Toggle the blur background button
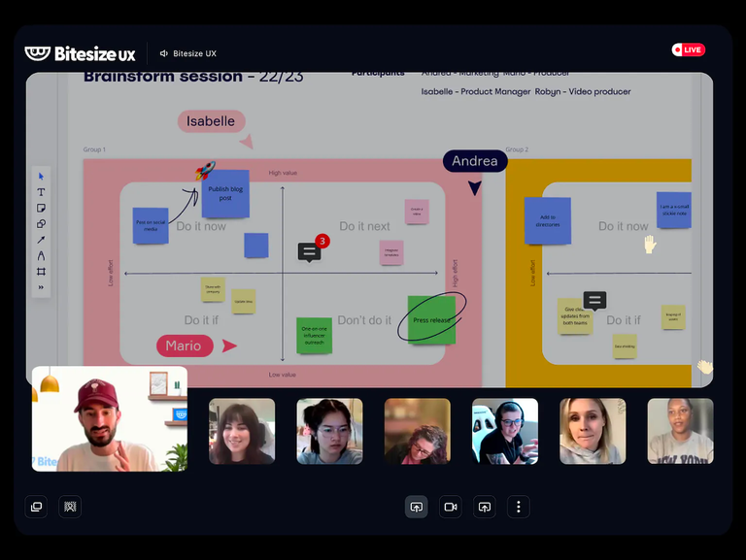 [70, 506]
